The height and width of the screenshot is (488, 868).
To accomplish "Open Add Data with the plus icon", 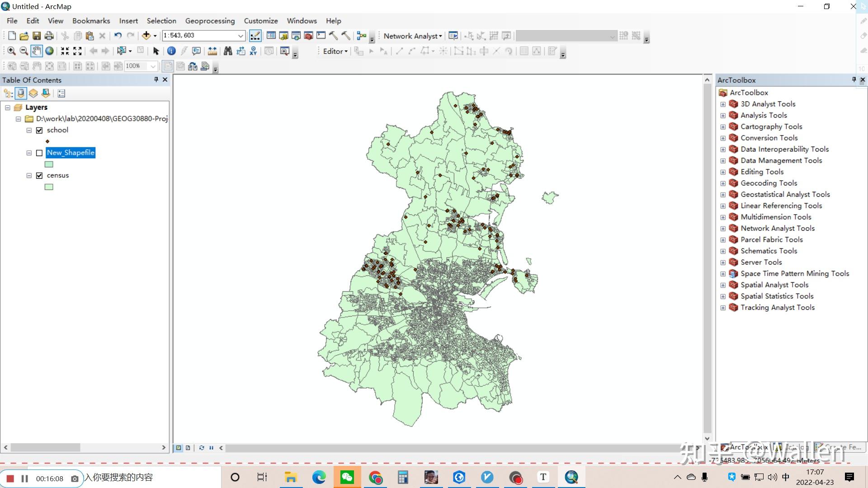I will (146, 36).
